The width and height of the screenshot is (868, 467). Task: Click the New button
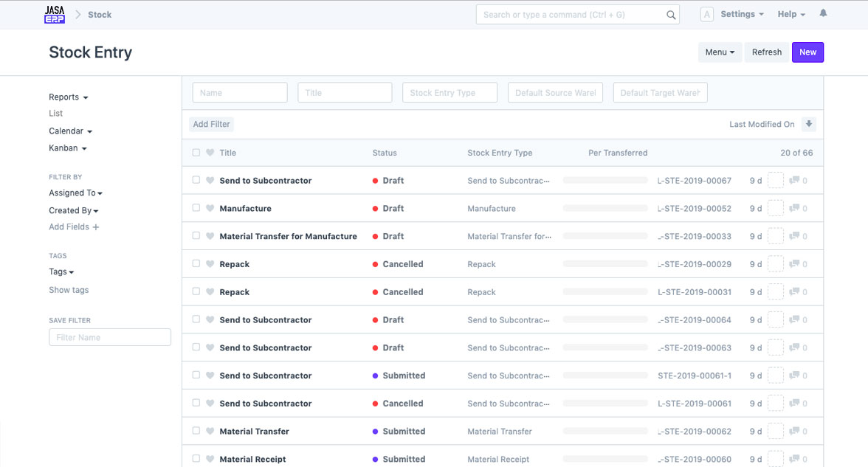point(807,52)
